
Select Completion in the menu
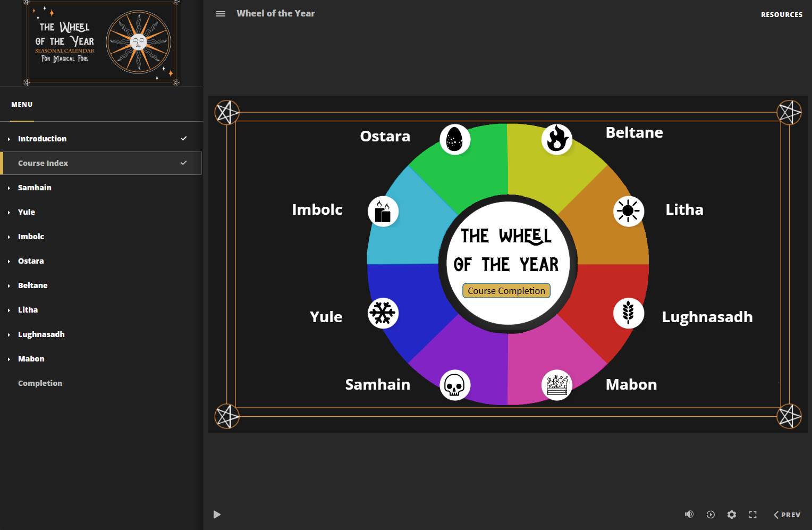tap(40, 383)
